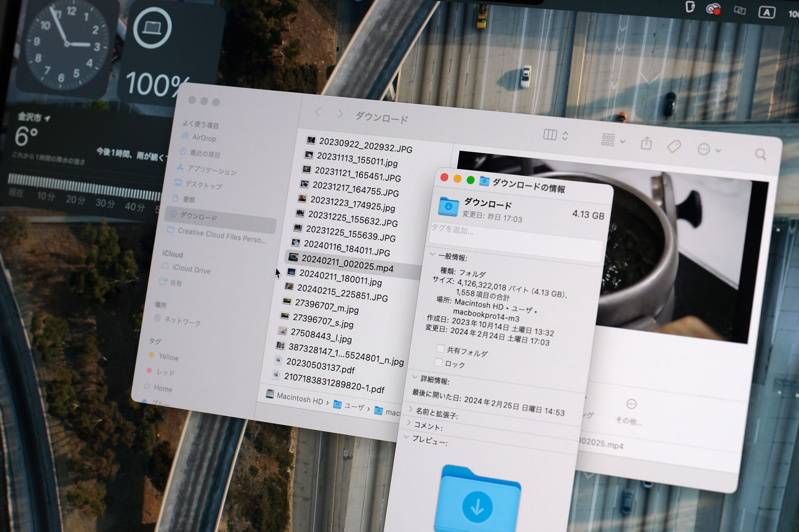Go back with Finder back arrow
This screenshot has width=799, height=532.
coord(318,112)
